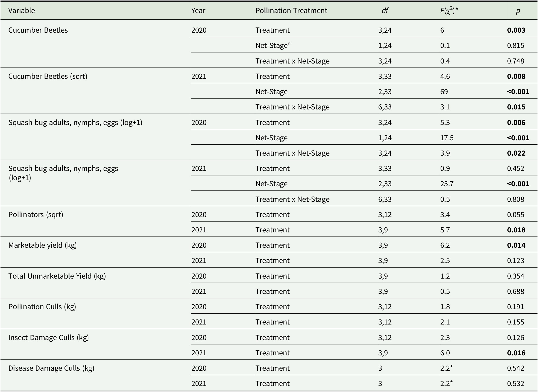The width and height of the screenshot is (538, 392).
Task: Select the Pollination Culls (kg) label
Action: tap(42, 307)
